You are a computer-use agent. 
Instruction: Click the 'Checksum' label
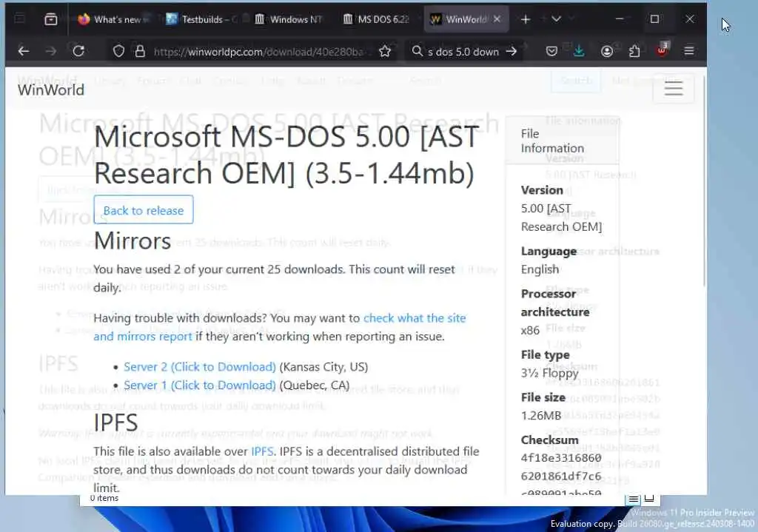pos(550,440)
